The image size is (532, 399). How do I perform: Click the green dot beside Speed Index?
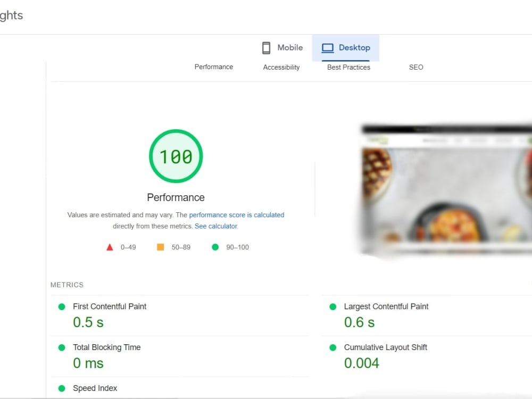click(62, 388)
